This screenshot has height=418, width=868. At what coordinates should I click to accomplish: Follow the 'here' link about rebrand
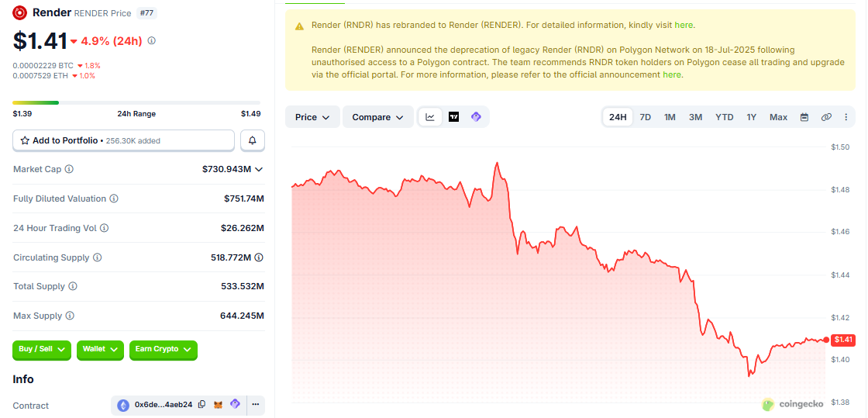click(x=684, y=25)
